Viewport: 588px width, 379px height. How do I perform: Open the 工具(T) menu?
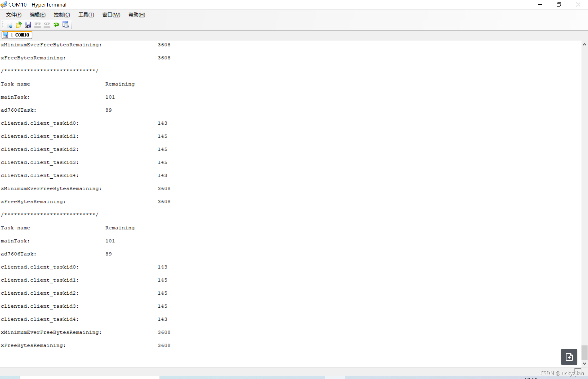[86, 15]
